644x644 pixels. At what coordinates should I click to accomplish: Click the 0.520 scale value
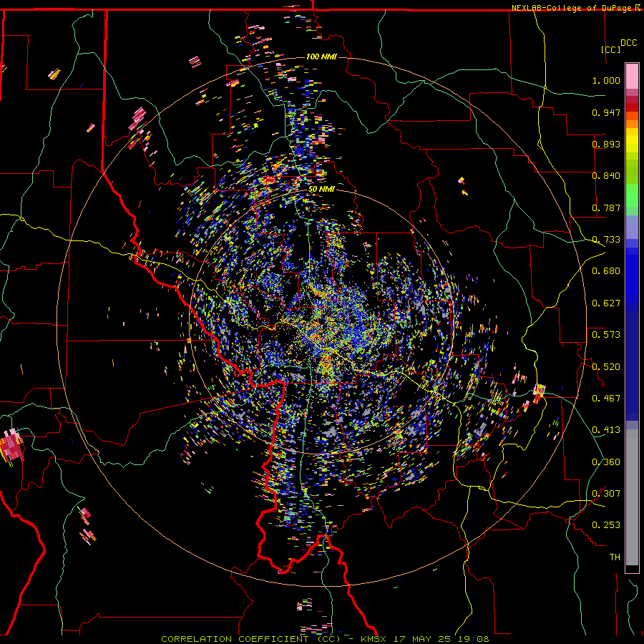point(606,367)
